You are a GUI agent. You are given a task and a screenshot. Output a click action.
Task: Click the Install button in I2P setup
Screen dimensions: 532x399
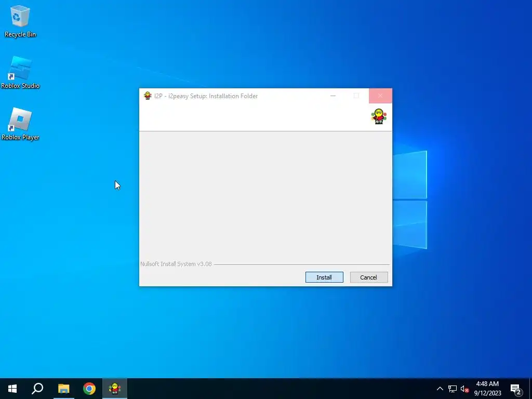[324, 277]
